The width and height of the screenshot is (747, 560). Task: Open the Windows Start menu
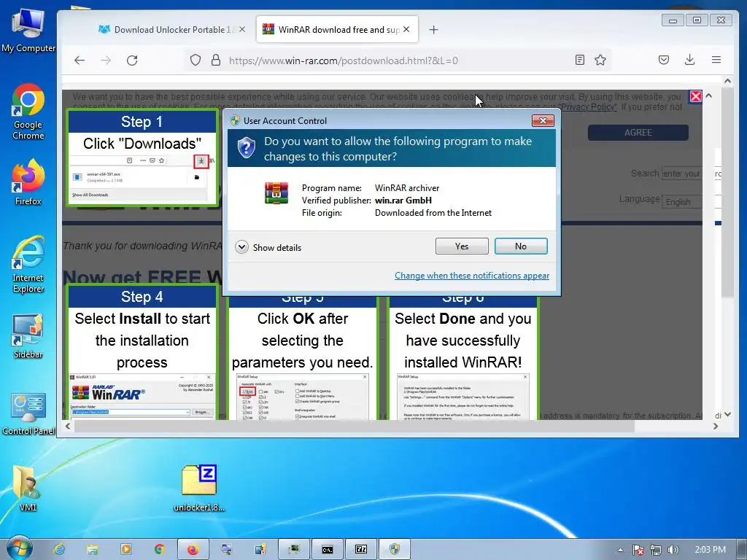pos(19,548)
